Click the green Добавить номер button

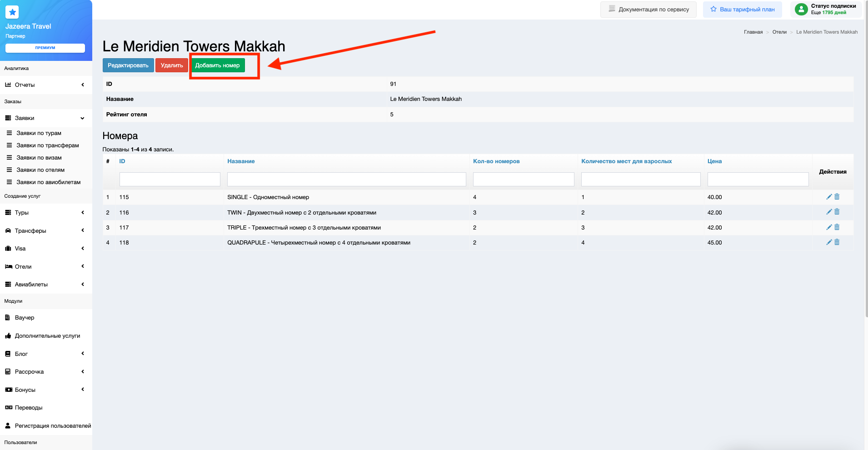(x=217, y=65)
